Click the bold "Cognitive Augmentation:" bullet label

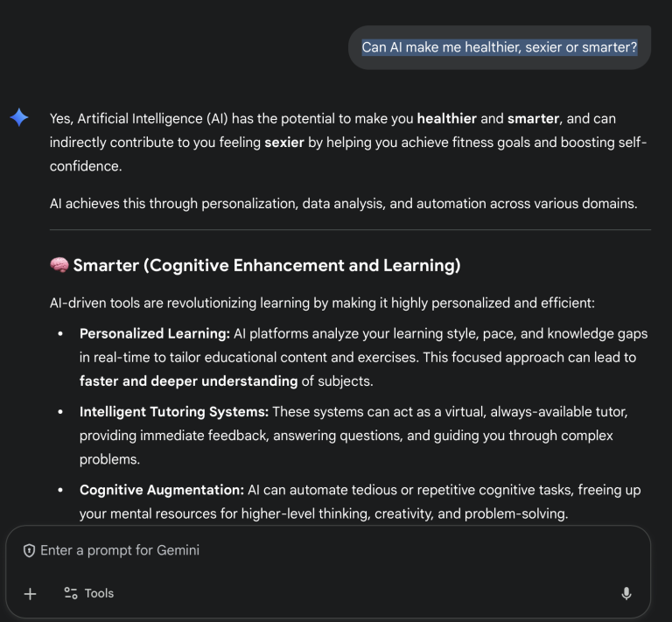(x=162, y=490)
